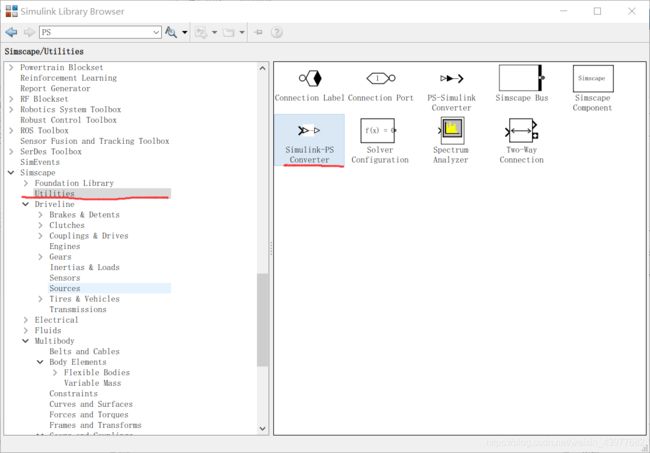Select the Constraints sublibrary
650x453 pixels.
point(73,393)
